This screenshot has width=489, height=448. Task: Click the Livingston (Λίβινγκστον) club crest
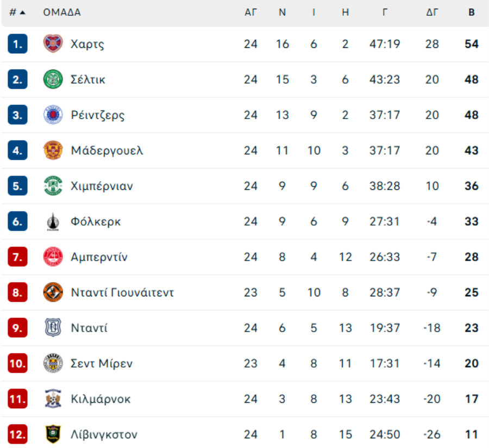pyautogui.click(x=53, y=434)
